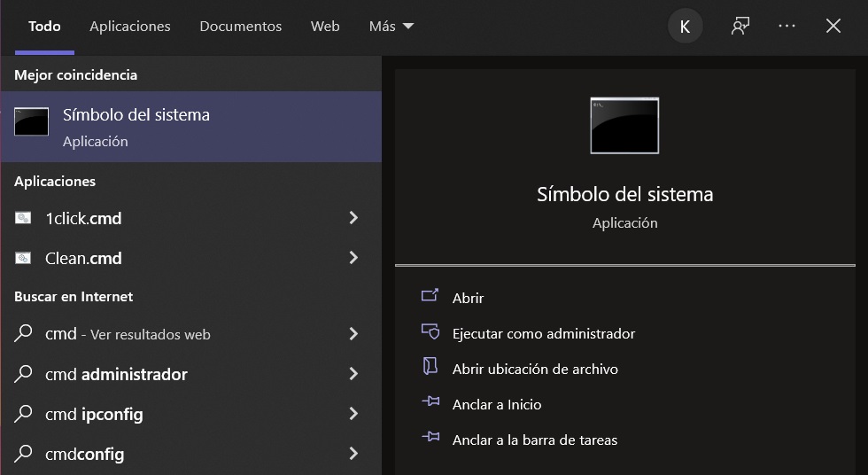Select the Web filter tab
This screenshot has height=475, width=868.
[325, 27]
